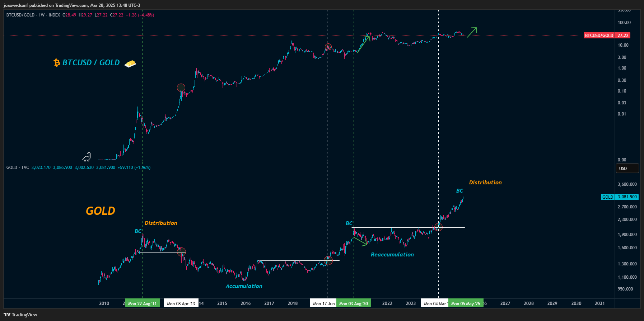Click the Mon 03 Aug '20 date label
The height and width of the screenshot is (321, 644).
[354, 303]
